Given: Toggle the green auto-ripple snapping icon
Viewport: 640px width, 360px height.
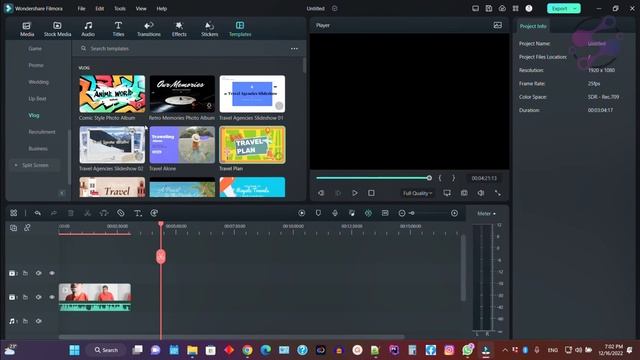Looking at the screenshot, I should [x=368, y=213].
